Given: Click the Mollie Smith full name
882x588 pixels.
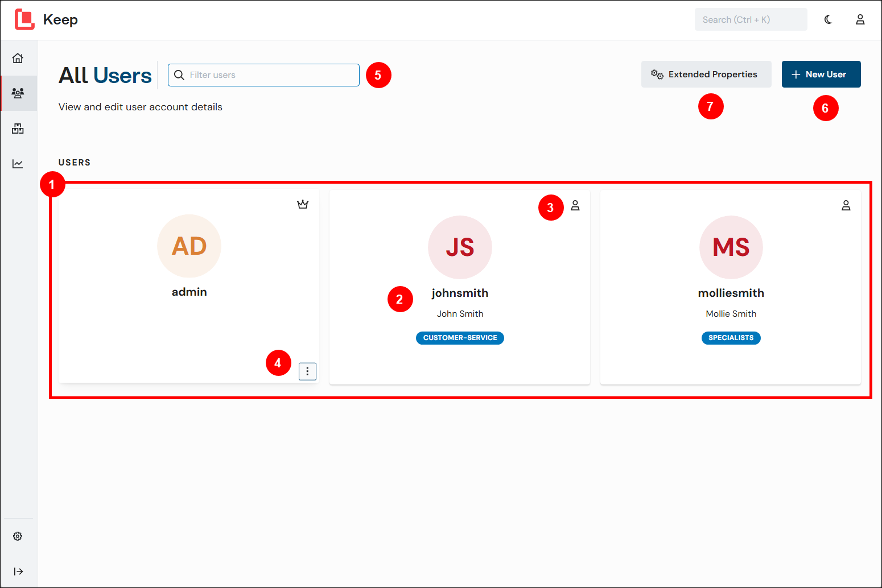Looking at the screenshot, I should 731,314.
